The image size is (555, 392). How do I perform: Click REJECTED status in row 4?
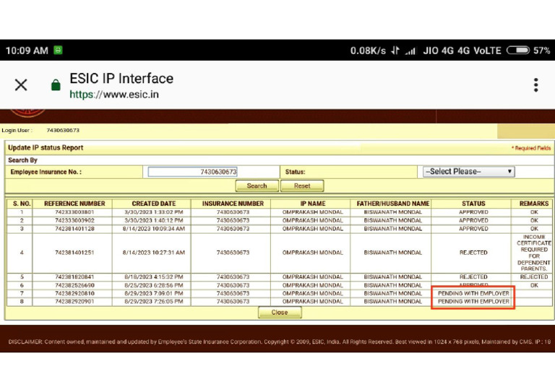click(x=473, y=253)
